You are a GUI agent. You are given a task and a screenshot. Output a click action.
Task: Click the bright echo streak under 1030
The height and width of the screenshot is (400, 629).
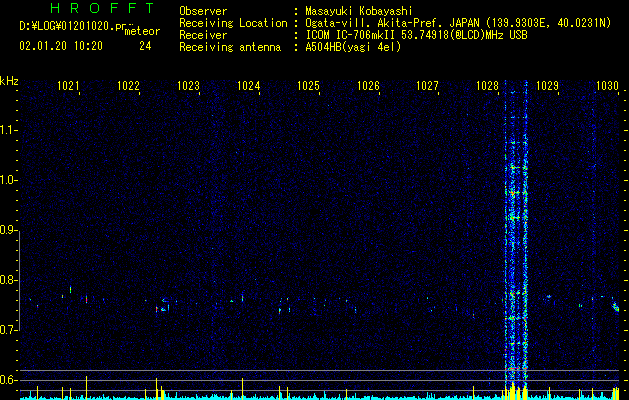[615, 306]
